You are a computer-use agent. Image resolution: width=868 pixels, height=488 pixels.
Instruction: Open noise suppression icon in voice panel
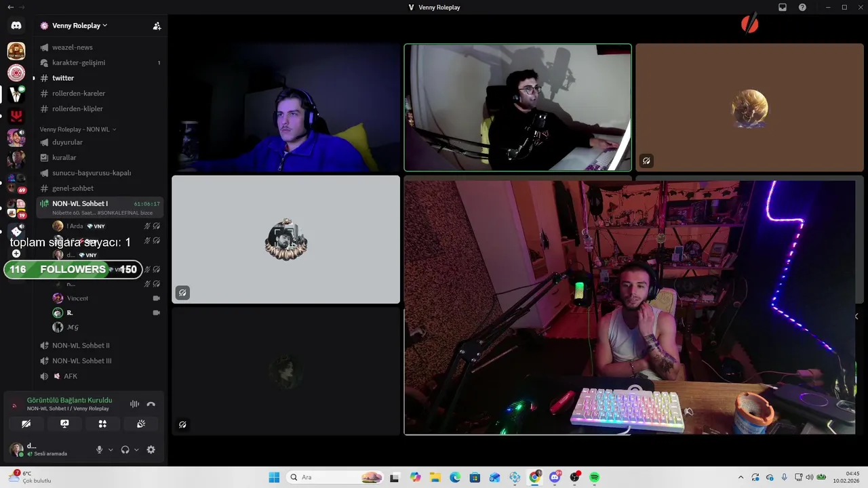tap(134, 404)
